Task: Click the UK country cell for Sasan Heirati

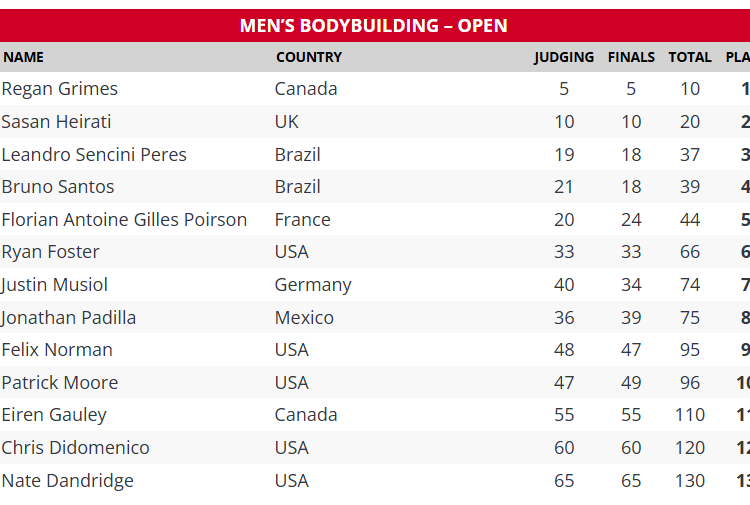Action: (x=287, y=122)
